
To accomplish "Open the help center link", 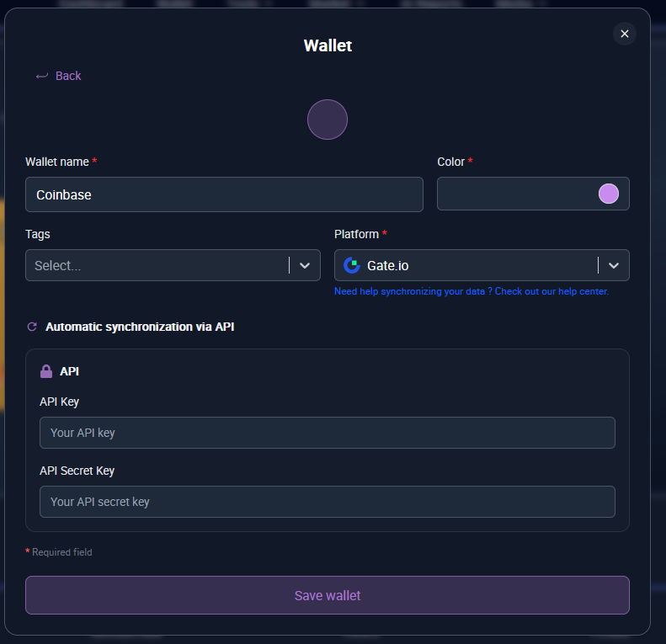I will tap(471, 291).
